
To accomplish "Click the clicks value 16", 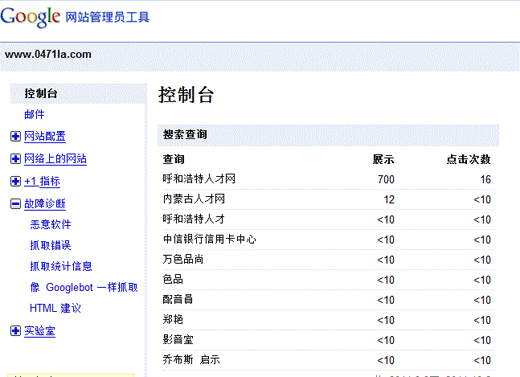I will 485,179.
